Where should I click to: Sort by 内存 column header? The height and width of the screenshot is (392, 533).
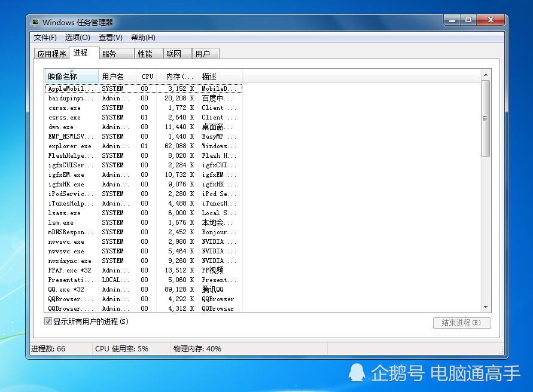178,76
